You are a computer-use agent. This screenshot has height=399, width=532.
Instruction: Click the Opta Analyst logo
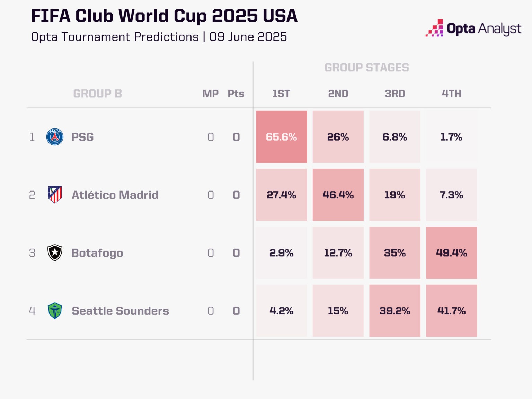click(473, 28)
